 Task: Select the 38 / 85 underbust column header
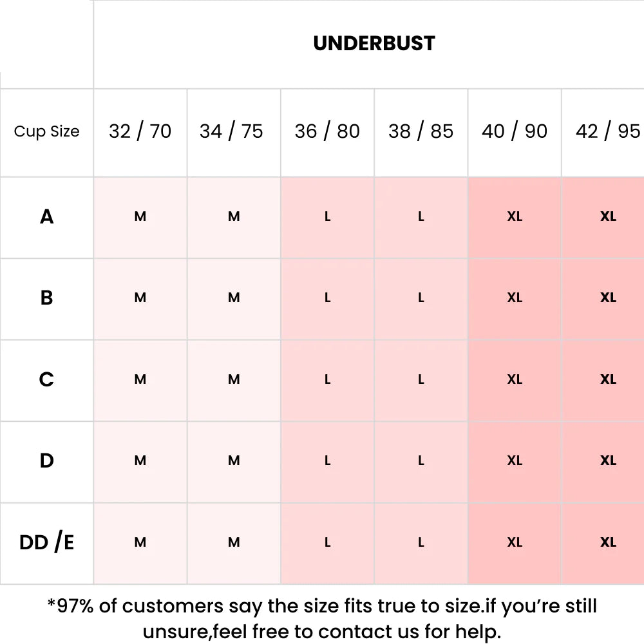point(421,131)
